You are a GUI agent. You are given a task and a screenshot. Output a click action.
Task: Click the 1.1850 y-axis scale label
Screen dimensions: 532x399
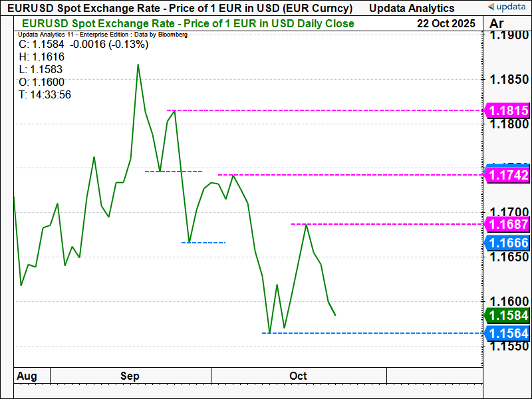(509, 80)
